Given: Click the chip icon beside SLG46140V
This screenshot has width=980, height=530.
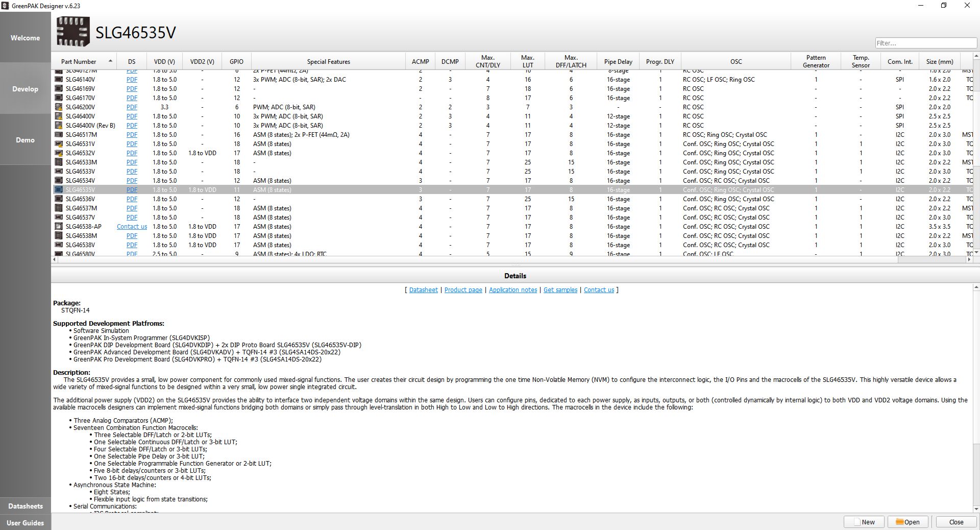Looking at the screenshot, I should point(59,80).
